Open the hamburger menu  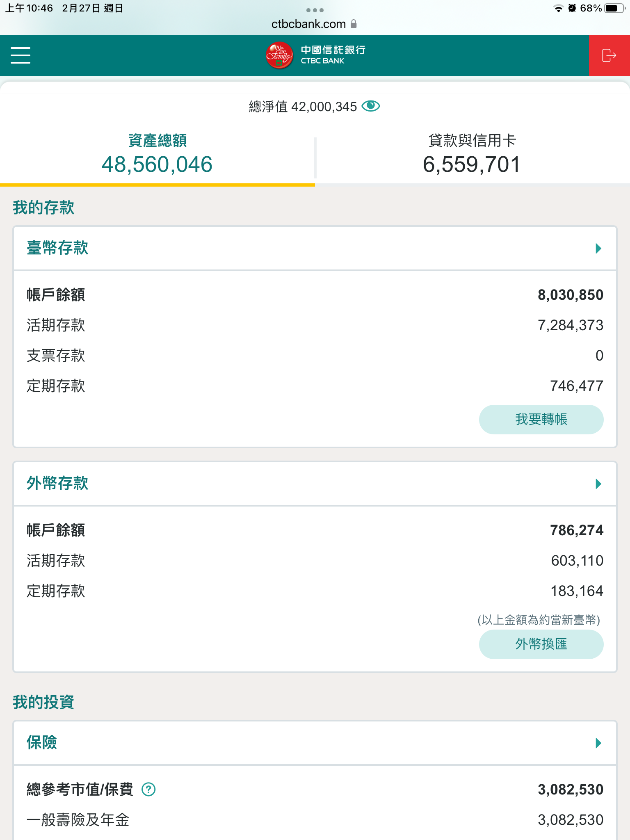21,55
